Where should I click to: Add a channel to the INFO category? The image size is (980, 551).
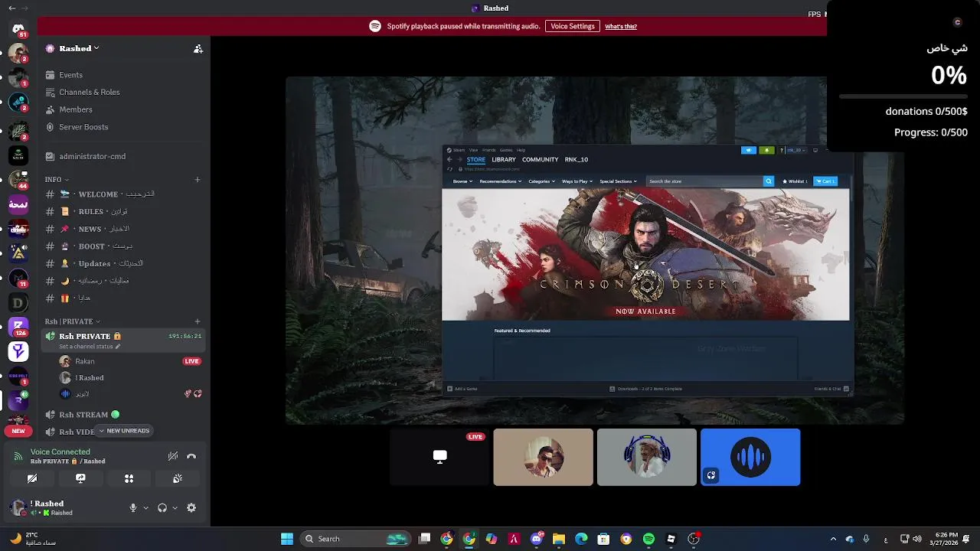(198, 180)
